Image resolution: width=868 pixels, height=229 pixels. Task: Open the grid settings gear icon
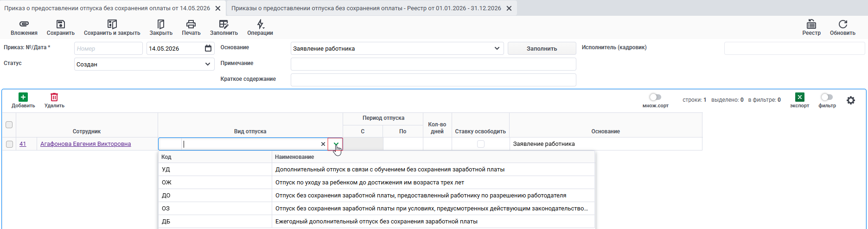point(851,100)
